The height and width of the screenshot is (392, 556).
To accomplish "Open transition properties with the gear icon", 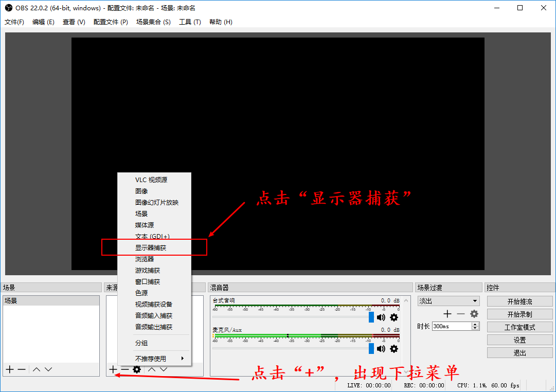I will 474,314.
